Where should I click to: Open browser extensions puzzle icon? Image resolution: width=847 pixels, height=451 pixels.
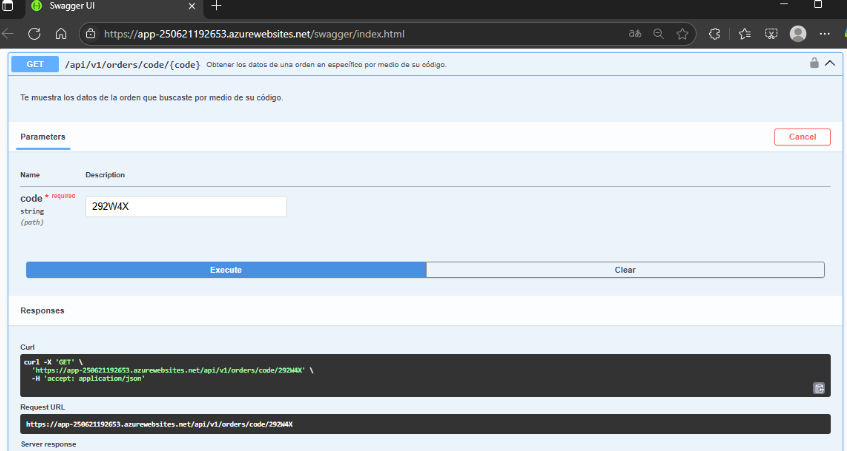tap(715, 33)
